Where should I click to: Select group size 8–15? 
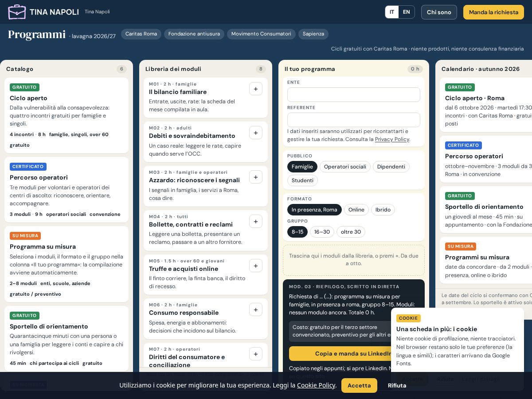297,232
